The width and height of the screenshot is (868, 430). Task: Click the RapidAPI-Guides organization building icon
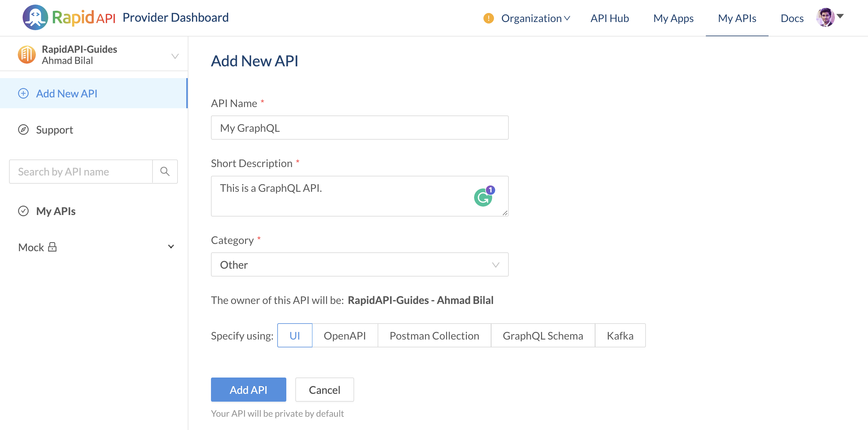coord(27,55)
